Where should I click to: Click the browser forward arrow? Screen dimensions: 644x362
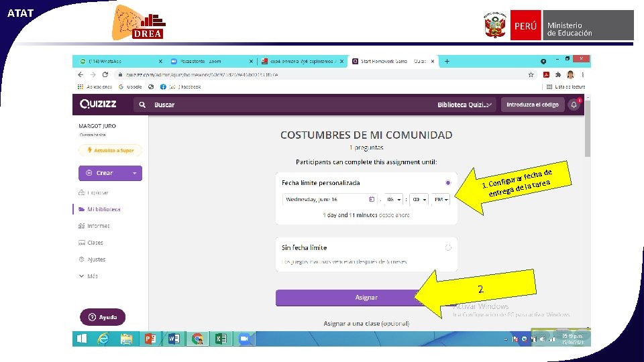(x=93, y=74)
